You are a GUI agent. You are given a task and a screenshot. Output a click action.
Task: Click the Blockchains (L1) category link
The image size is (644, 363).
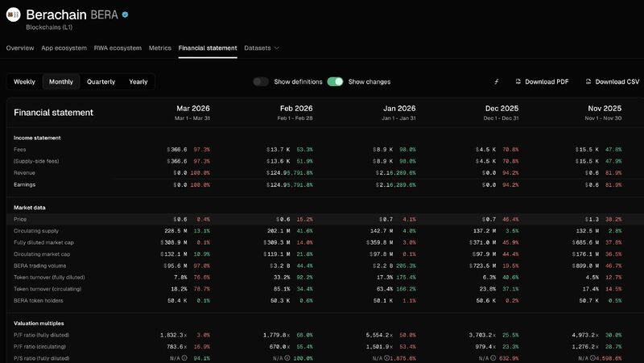coord(49,27)
